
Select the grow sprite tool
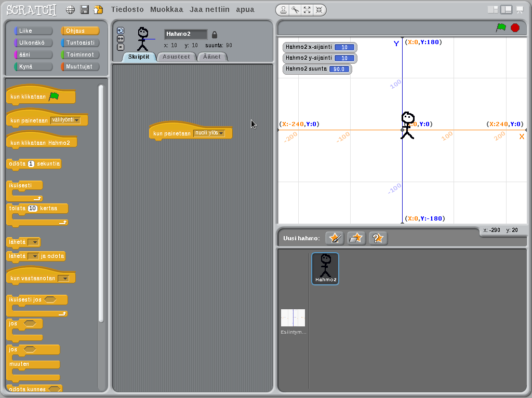(307, 10)
